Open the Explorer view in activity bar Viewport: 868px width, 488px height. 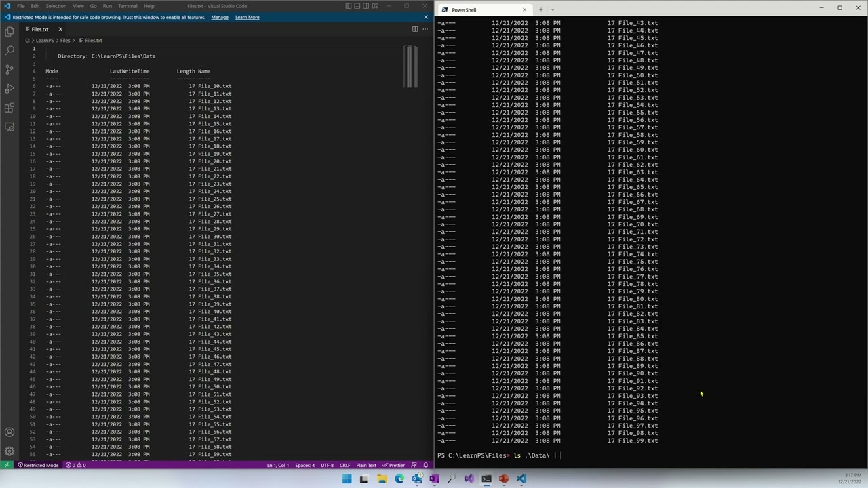(x=9, y=31)
